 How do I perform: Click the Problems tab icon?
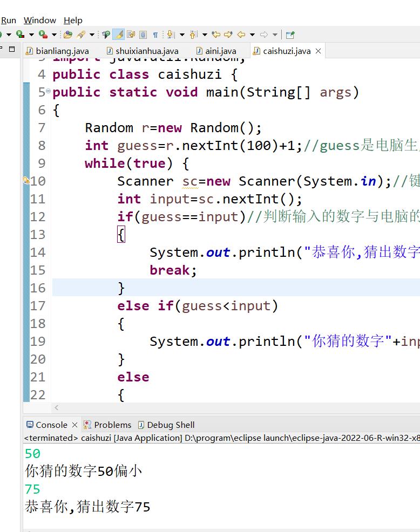click(87, 425)
